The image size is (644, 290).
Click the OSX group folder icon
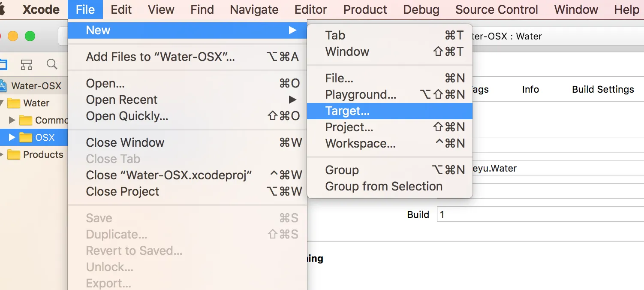(x=26, y=138)
